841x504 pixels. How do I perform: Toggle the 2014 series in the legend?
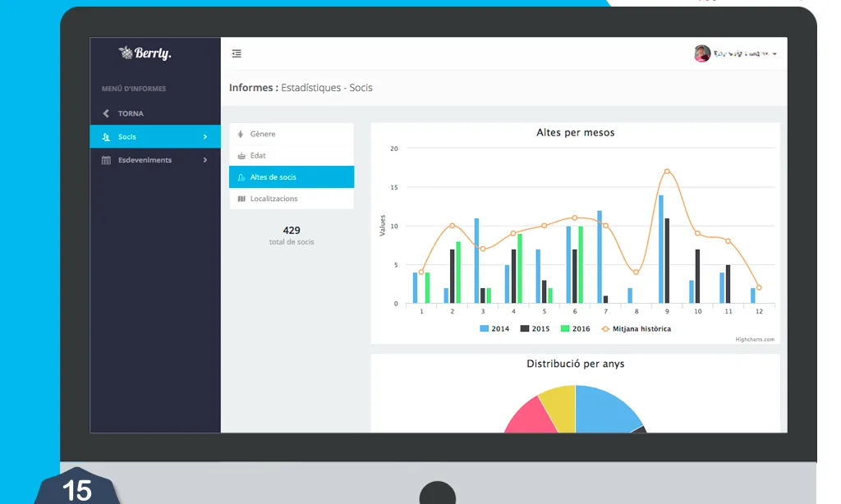494,328
